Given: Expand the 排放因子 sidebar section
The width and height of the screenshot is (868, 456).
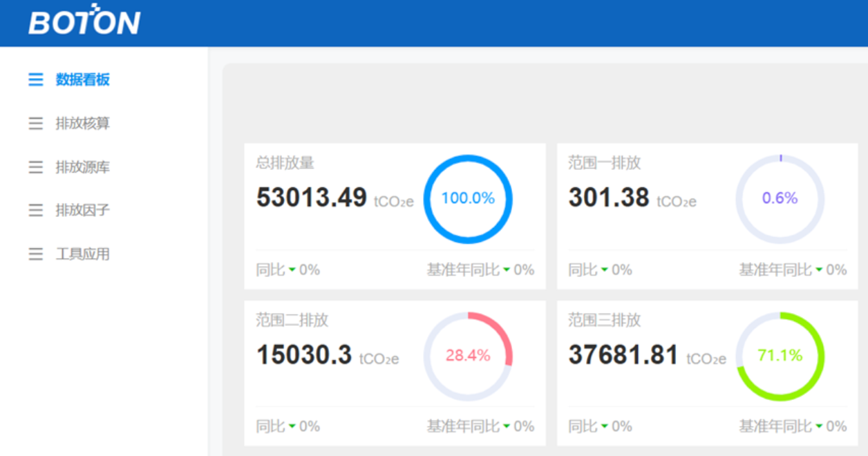Looking at the screenshot, I should coord(82,210).
